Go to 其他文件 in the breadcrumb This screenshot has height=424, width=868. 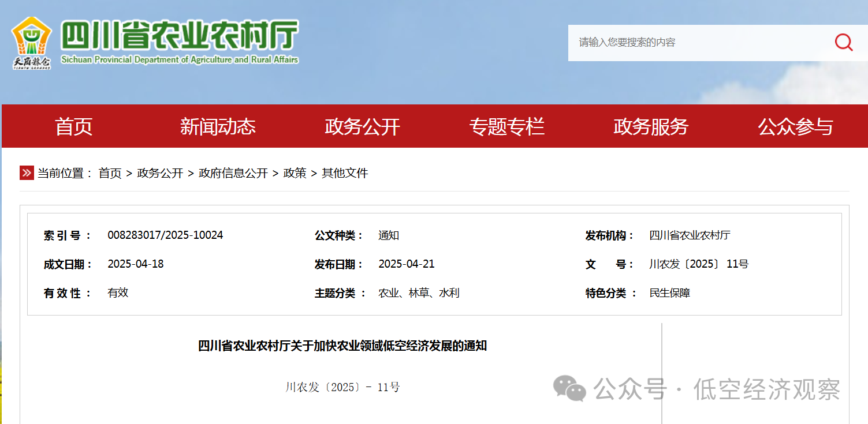coord(345,173)
